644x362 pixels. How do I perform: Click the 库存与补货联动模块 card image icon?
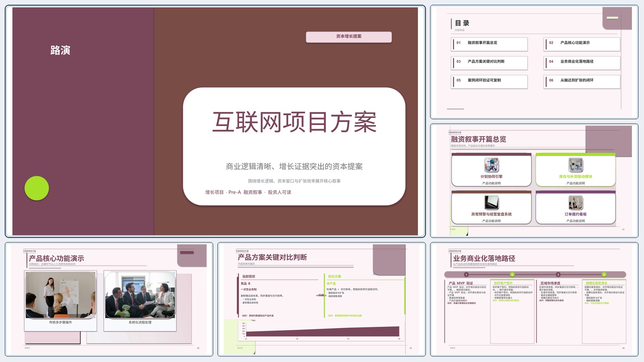pos(576,165)
